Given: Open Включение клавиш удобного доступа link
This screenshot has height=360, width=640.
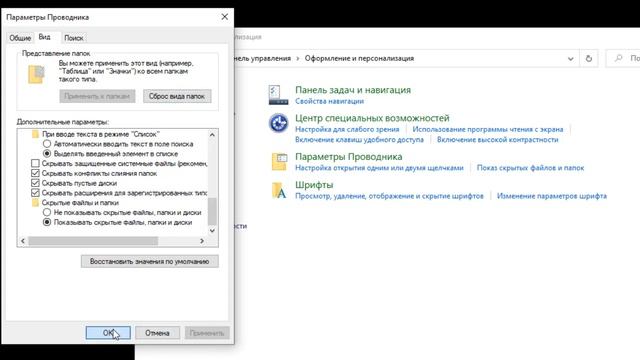Looking at the screenshot, I should [359, 140].
